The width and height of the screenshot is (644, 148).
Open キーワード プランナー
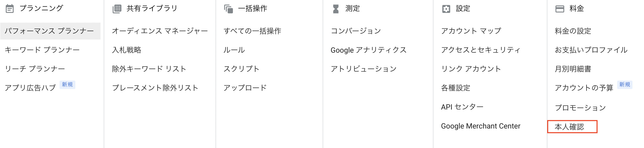click(42, 50)
